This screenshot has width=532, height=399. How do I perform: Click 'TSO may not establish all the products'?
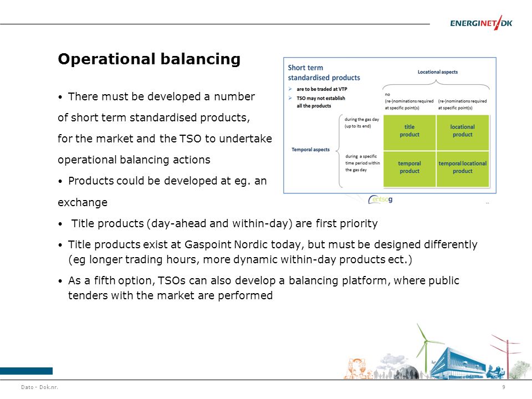pos(321,102)
